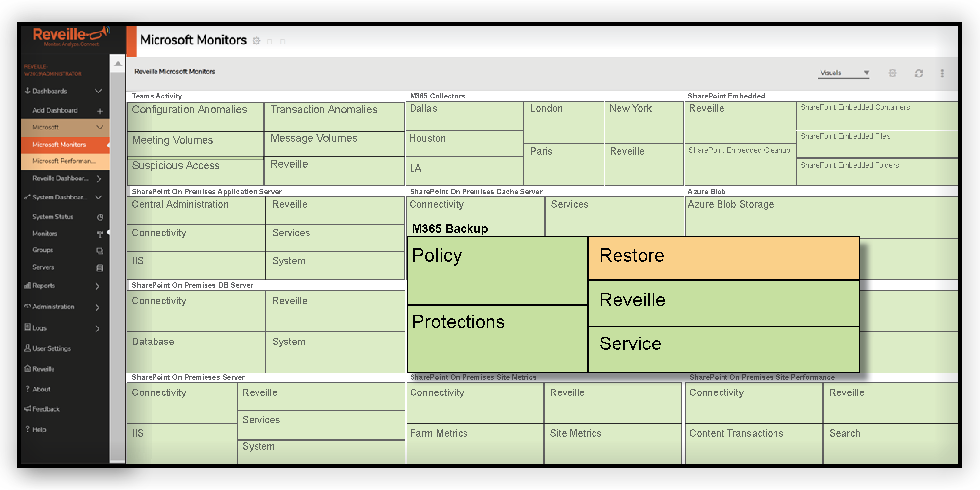The height and width of the screenshot is (490, 980).
Task: Click the Feedback megaphone icon
Action: (28, 409)
